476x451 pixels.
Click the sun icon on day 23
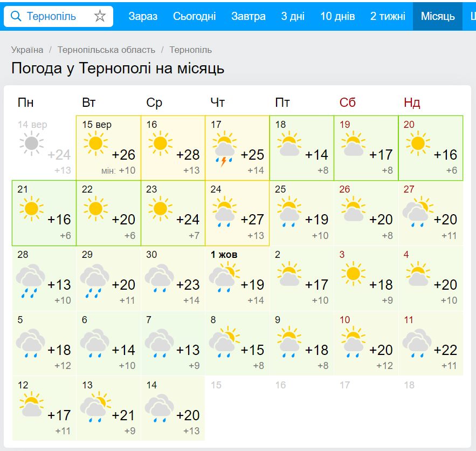pos(160,209)
